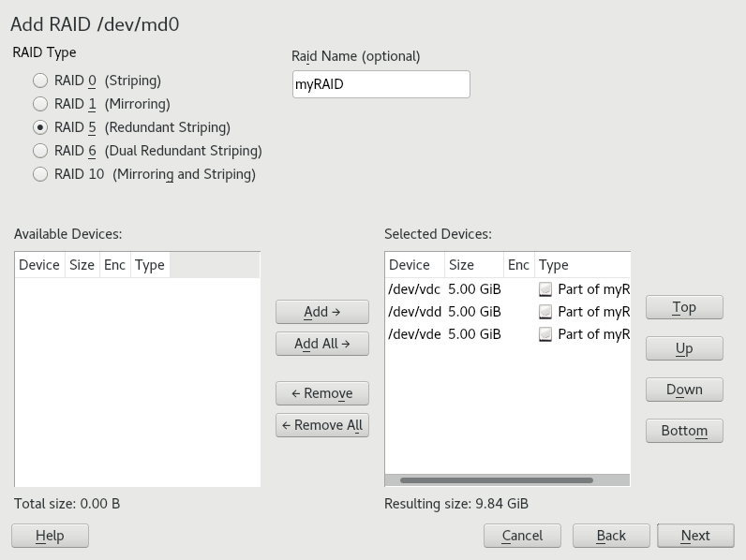This screenshot has height=560, width=746.
Task: Select the RAID 0 (Striping) option
Action: [40, 81]
